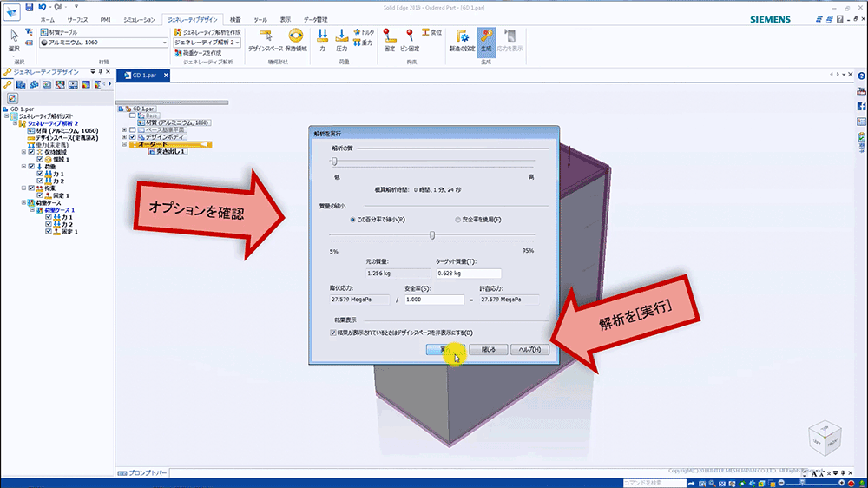868x488 pixels.
Task: Open the ツール ribbon tab
Action: click(x=260, y=20)
